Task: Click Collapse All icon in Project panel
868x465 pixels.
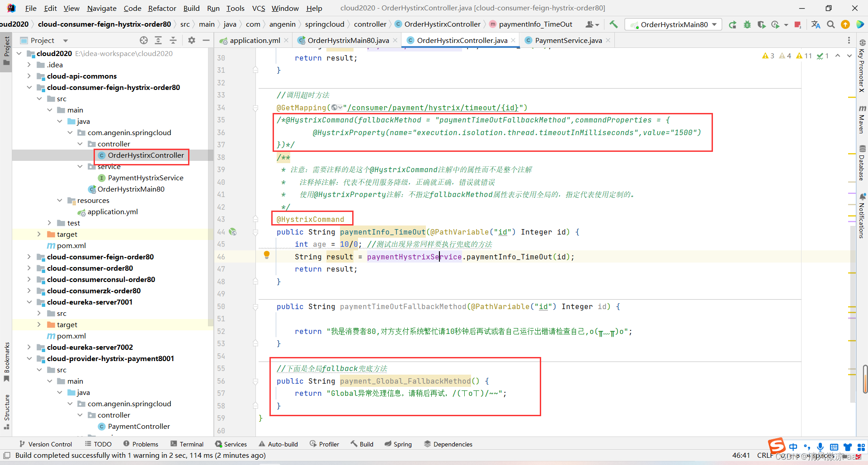Action: point(173,40)
